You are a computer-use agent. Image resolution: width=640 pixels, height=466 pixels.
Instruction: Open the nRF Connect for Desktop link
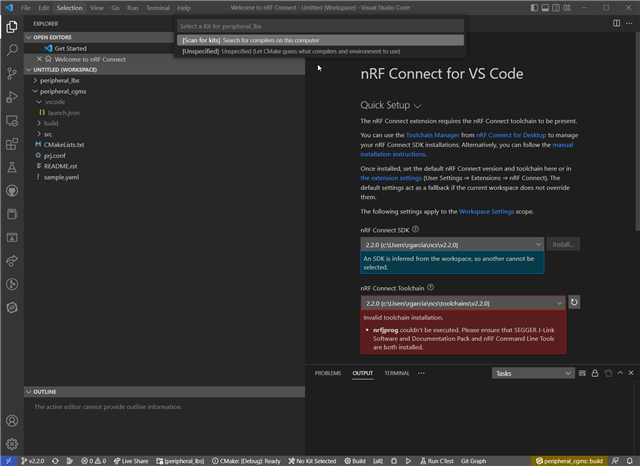coord(511,135)
